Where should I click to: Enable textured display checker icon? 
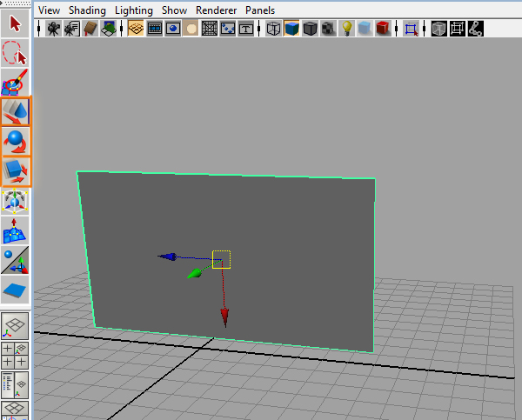point(328,29)
